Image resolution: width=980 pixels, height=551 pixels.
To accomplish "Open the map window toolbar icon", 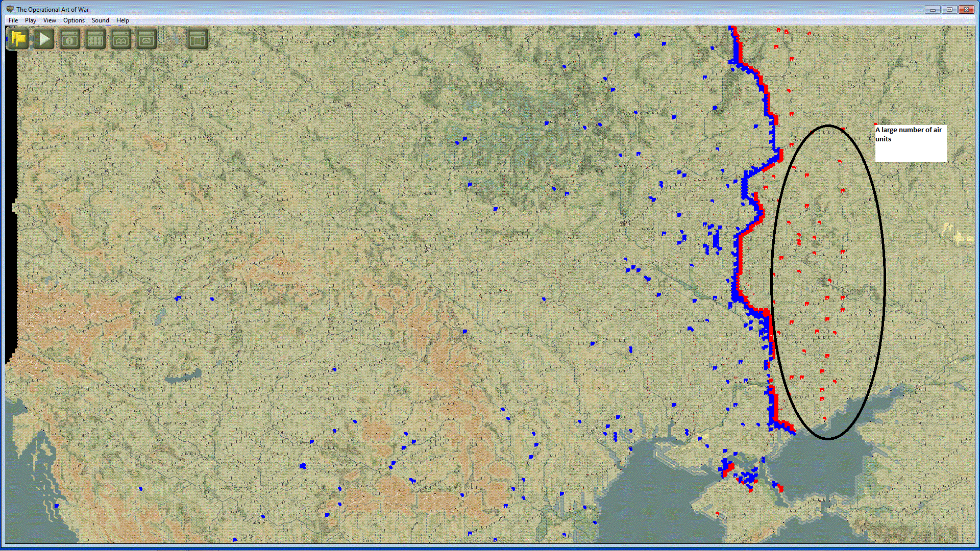I will point(121,39).
